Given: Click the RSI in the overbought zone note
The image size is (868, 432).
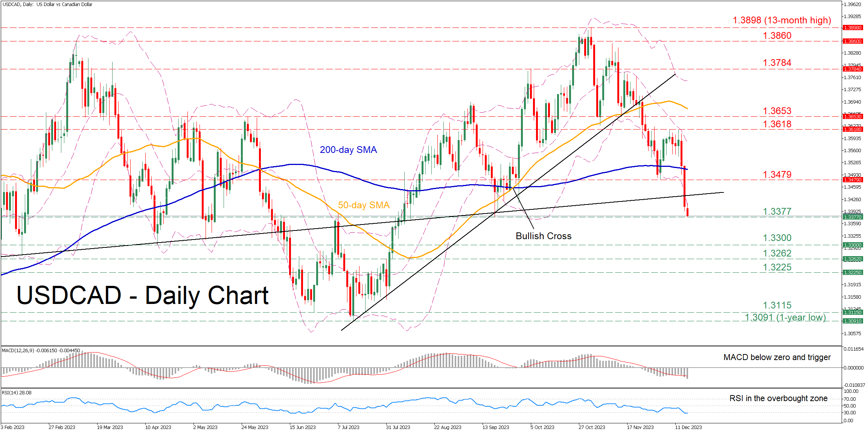Looking at the screenshot, I should [x=778, y=398].
